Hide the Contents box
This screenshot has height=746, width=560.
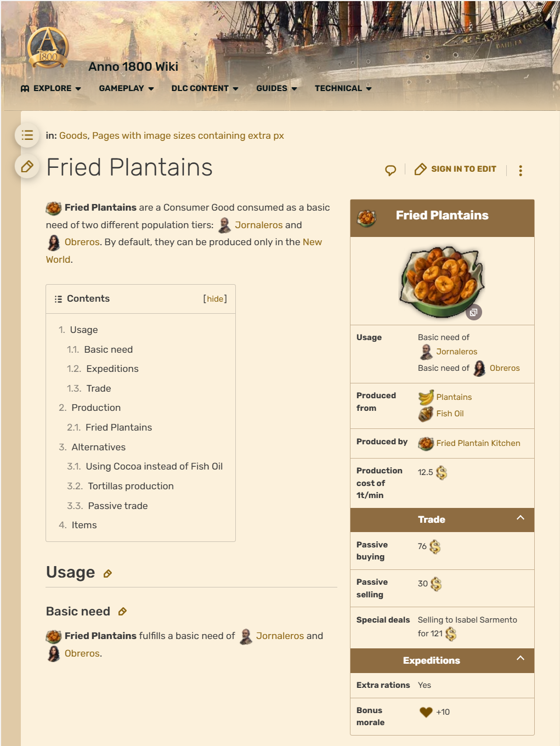click(x=215, y=299)
